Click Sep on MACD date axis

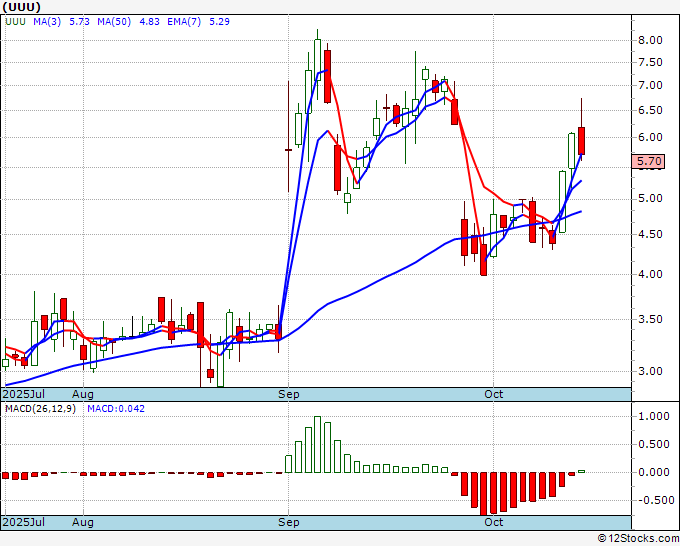[x=288, y=522]
